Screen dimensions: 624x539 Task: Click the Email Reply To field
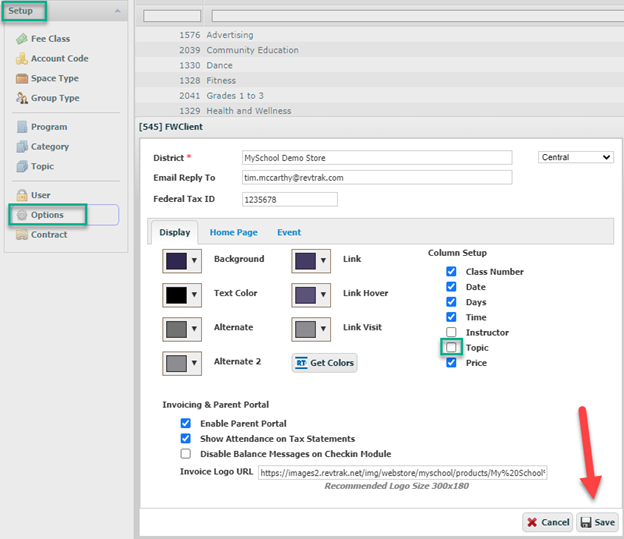377,178
